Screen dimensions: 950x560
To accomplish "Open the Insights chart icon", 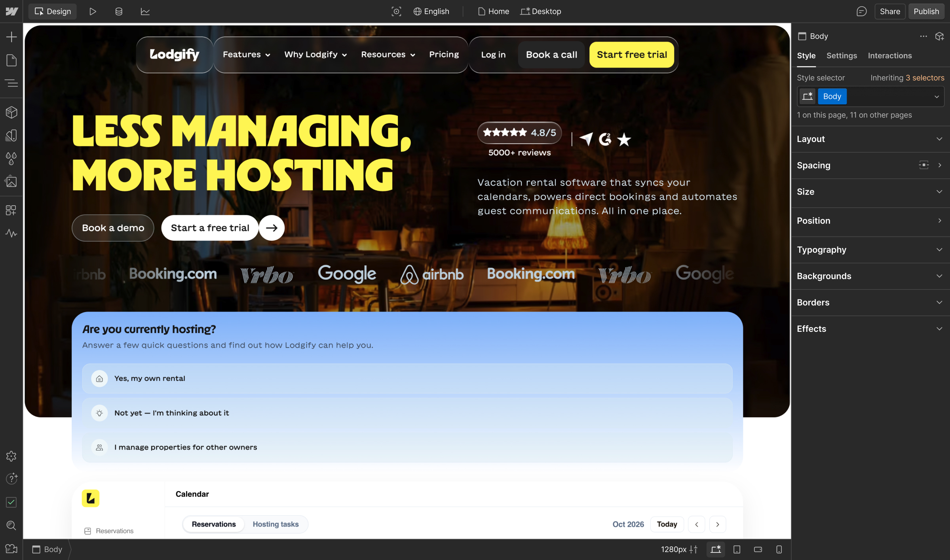I will click(145, 11).
